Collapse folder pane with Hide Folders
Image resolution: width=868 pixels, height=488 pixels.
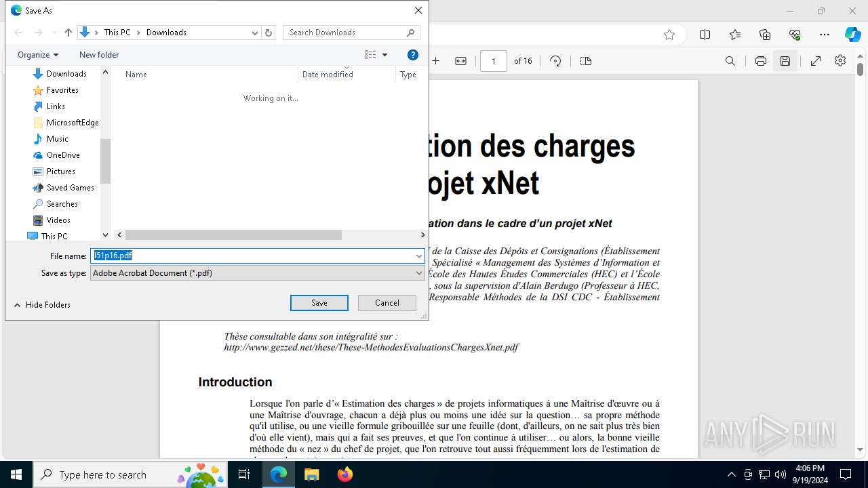tap(42, 305)
